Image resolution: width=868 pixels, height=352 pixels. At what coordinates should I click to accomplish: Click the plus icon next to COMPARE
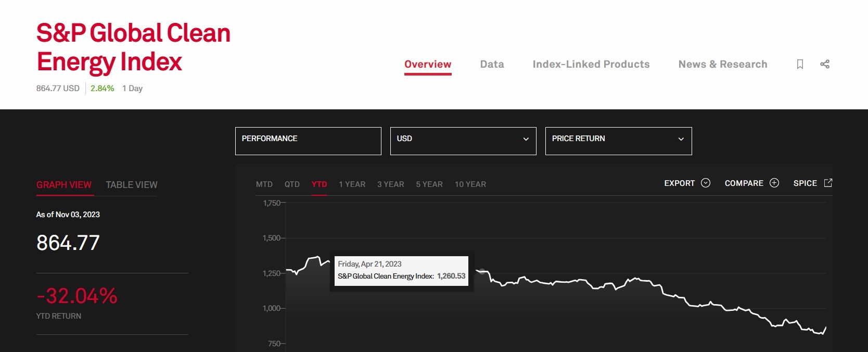pos(774,183)
